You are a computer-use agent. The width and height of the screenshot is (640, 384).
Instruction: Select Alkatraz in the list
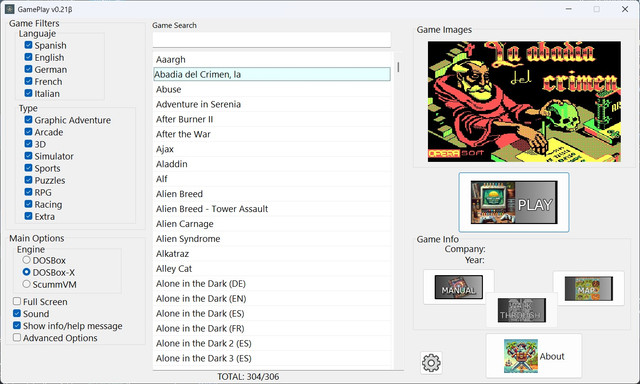click(x=272, y=254)
